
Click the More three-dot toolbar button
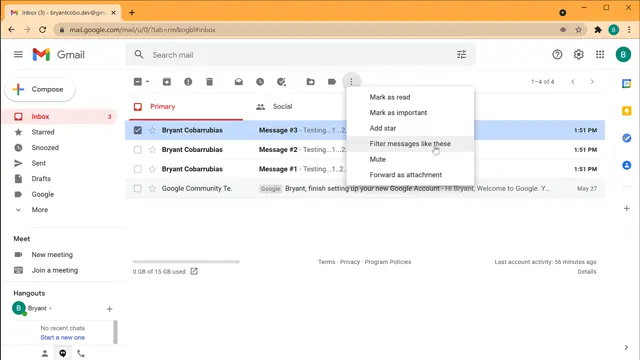coord(351,82)
